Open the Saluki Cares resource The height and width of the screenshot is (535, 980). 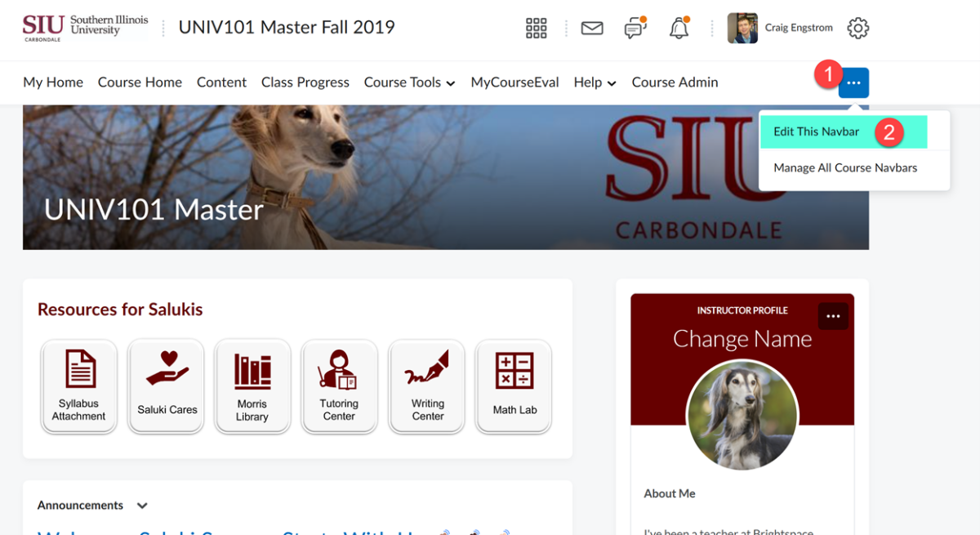[x=166, y=386]
